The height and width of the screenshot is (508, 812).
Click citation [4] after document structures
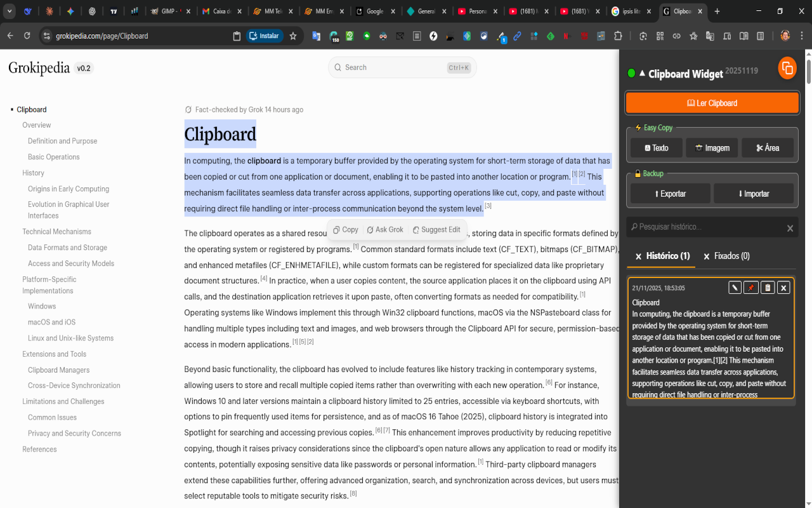[264, 278]
